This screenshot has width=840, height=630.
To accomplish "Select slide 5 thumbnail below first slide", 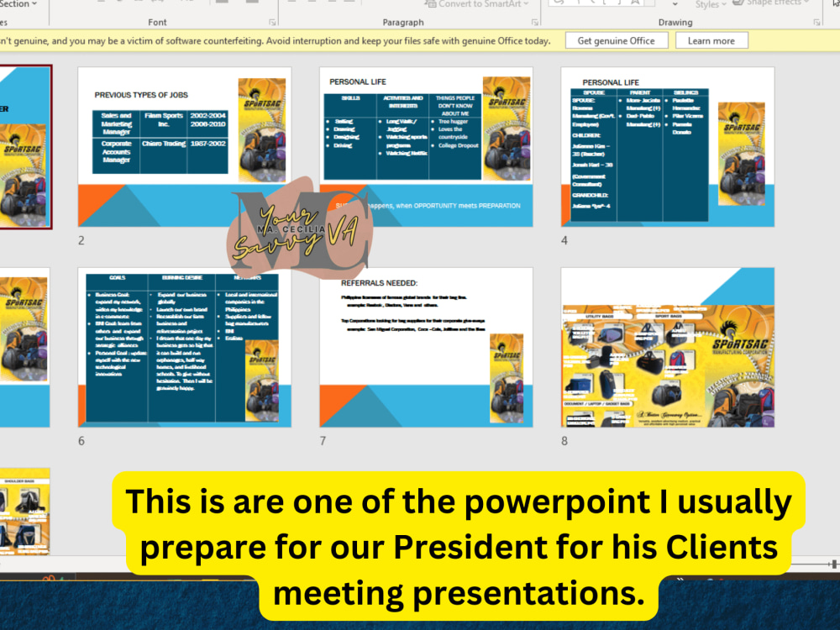I will (24, 347).
